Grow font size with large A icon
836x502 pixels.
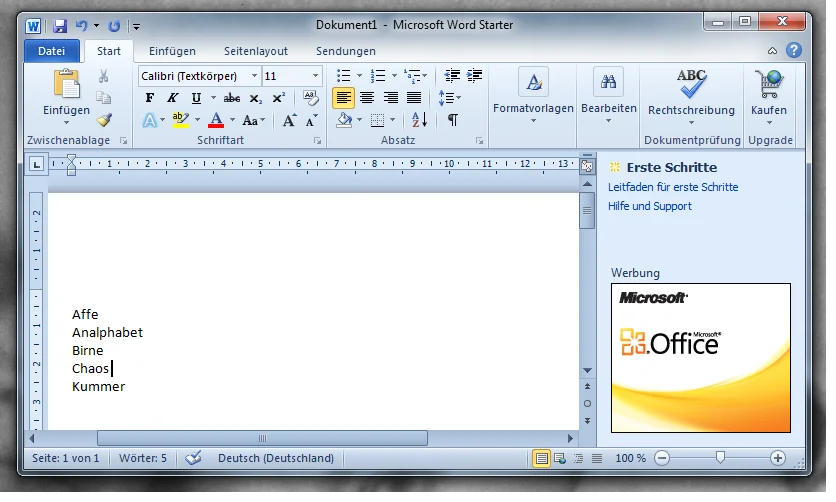coord(289,120)
